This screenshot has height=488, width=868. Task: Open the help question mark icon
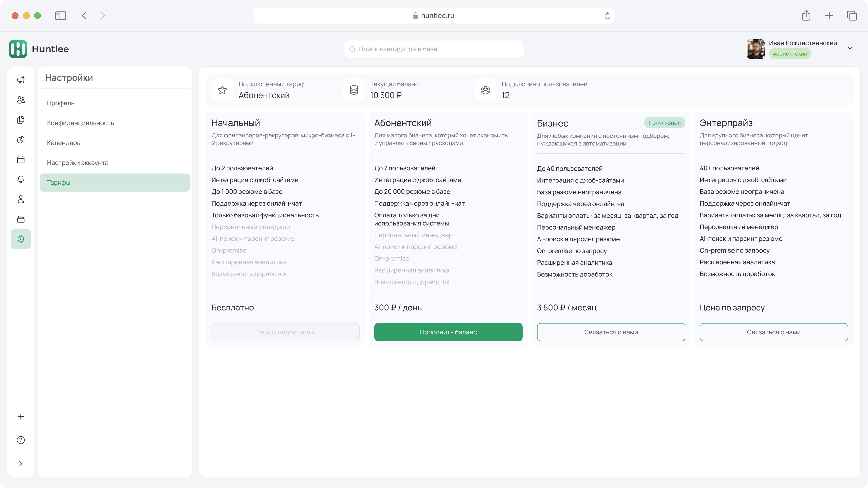point(21,440)
